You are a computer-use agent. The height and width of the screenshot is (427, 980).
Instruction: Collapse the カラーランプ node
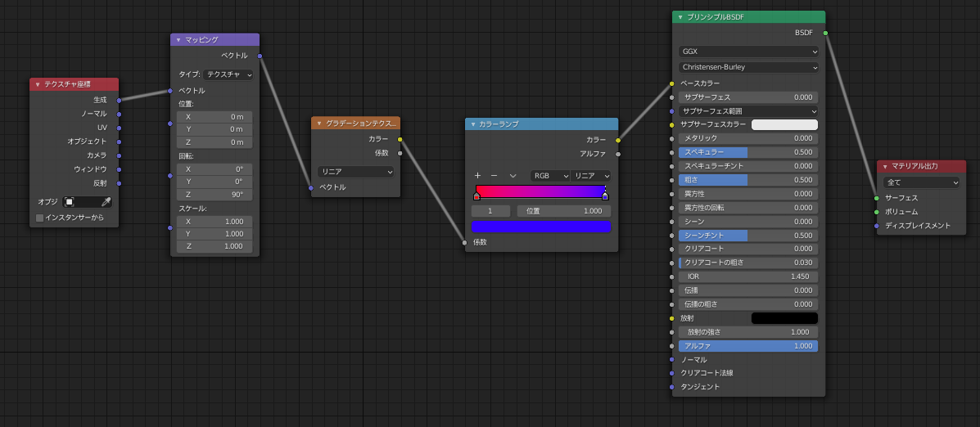tap(473, 124)
